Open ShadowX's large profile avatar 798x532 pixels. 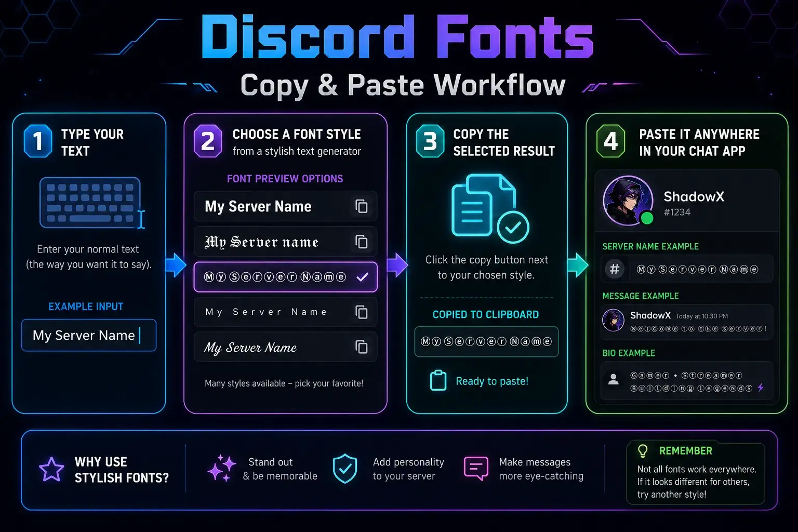point(628,201)
